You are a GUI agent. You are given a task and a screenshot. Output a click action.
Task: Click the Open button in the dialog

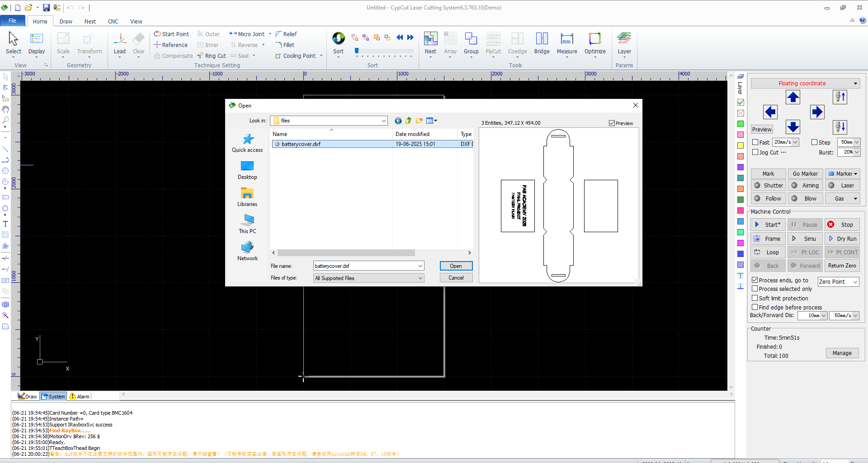(x=456, y=266)
